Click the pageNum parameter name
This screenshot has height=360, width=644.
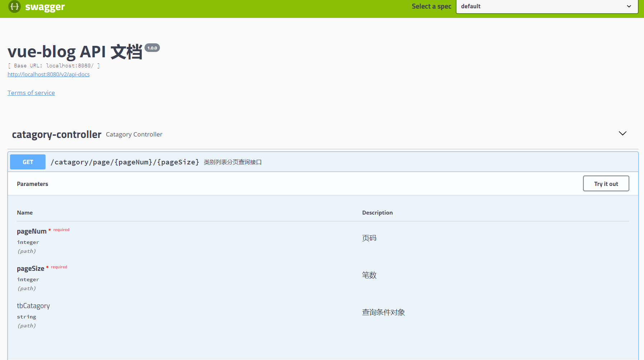click(32, 231)
